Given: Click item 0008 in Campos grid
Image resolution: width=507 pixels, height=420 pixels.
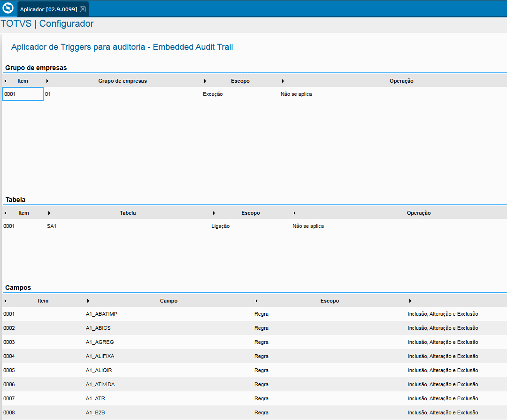Looking at the screenshot, I should (x=9, y=412).
